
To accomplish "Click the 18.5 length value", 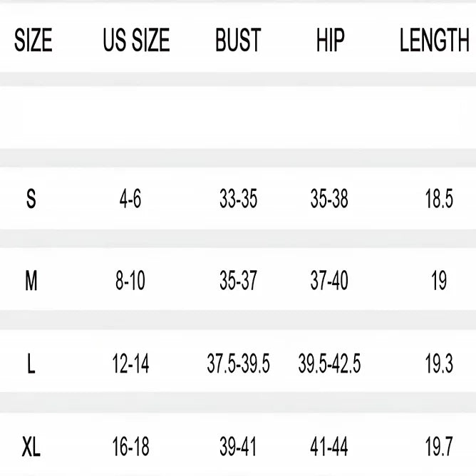I will click(439, 199).
